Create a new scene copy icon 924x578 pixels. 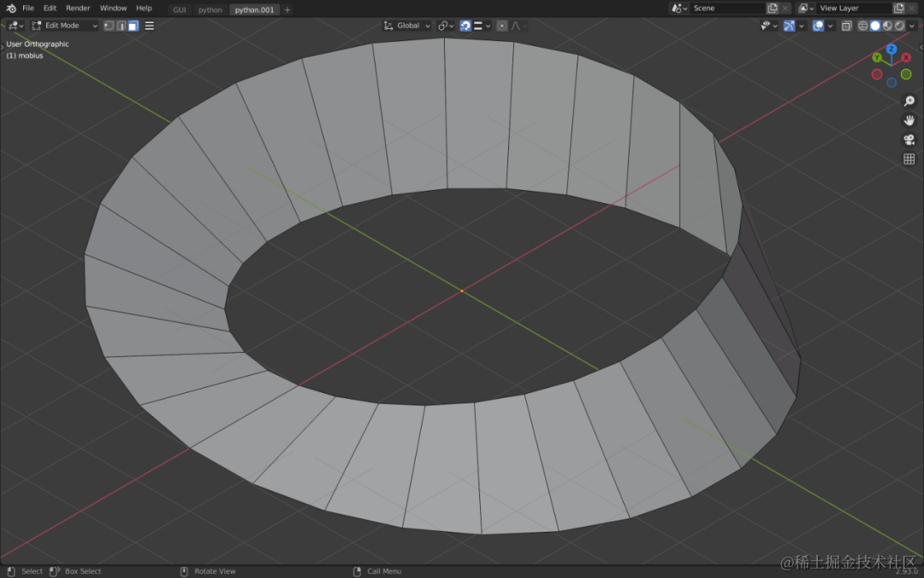click(x=773, y=9)
